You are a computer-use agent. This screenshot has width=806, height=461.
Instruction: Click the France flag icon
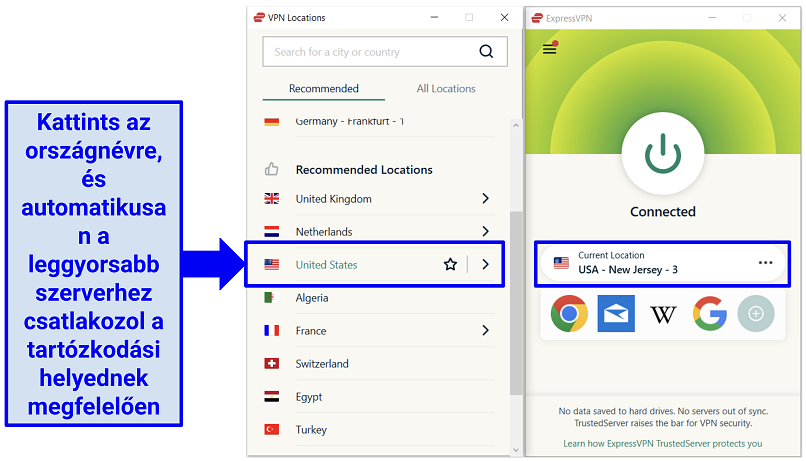pyautogui.click(x=271, y=330)
